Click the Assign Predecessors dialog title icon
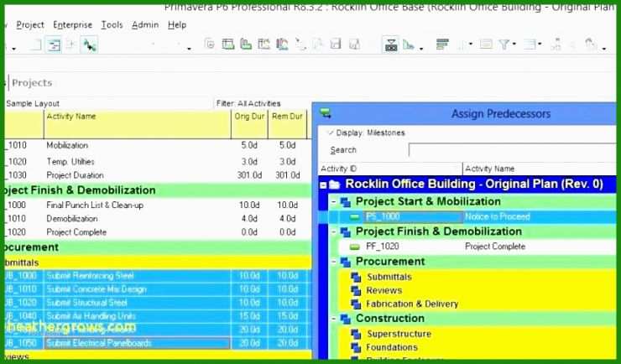Image resolution: width=621 pixels, height=364 pixels. coord(326,113)
